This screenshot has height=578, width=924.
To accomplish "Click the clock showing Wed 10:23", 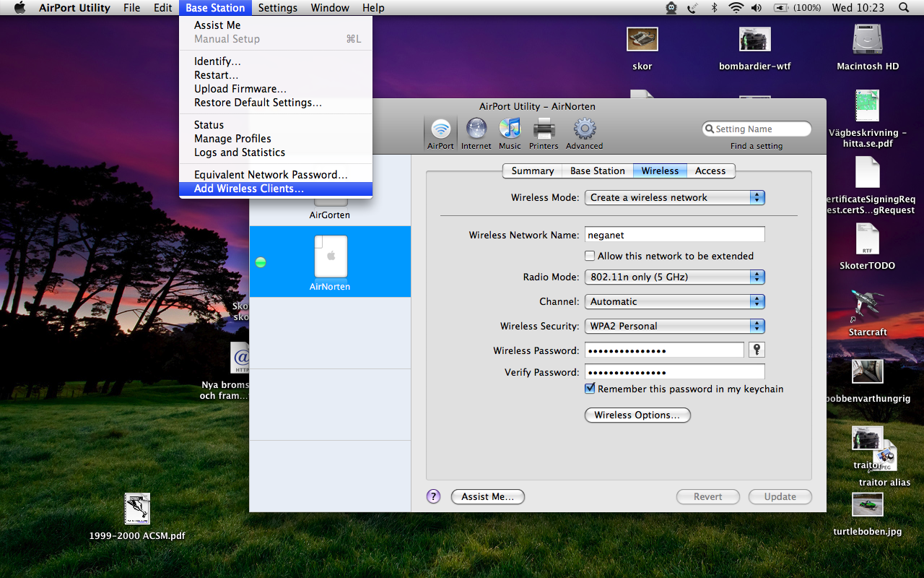I will point(858,8).
